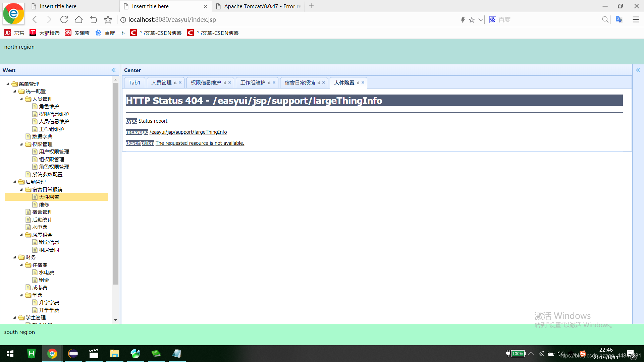The image size is (644, 362).
Task: Click the /easyui/jsp/support/largeThingInfo message link
Action: click(188, 132)
